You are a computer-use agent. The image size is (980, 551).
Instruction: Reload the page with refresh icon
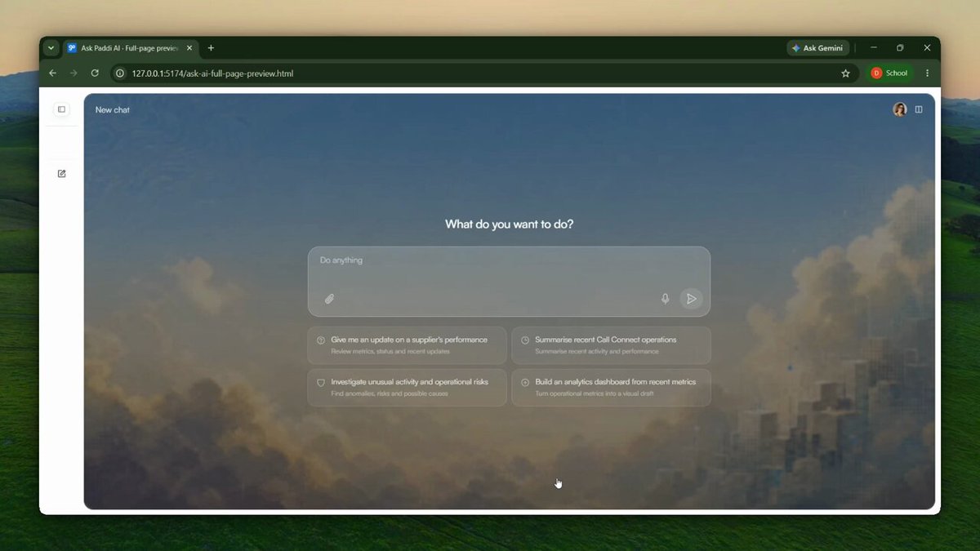[95, 73]
